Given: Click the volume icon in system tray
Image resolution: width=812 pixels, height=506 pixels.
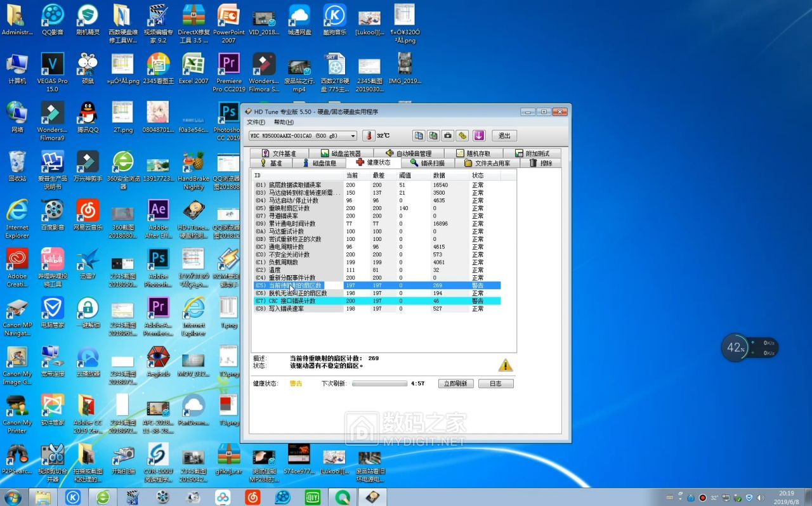Looking at the screenshot, I should coord(761,497).
